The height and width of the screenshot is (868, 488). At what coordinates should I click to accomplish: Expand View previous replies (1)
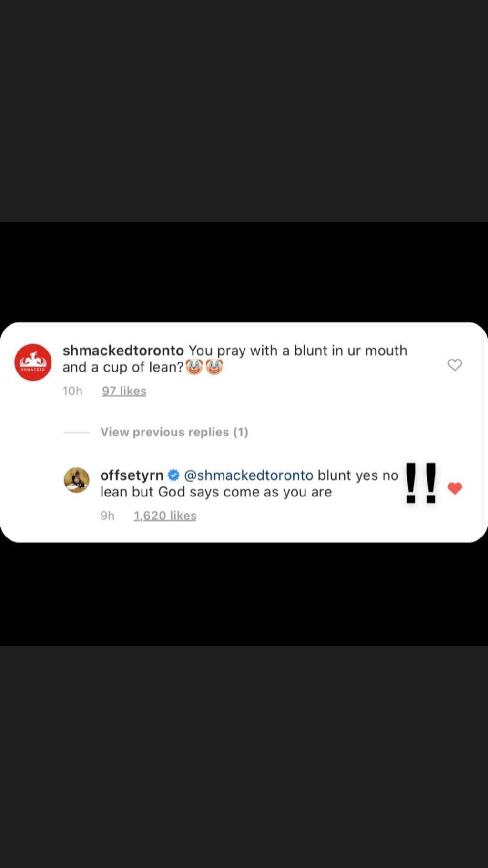click(x=174, y=432)
